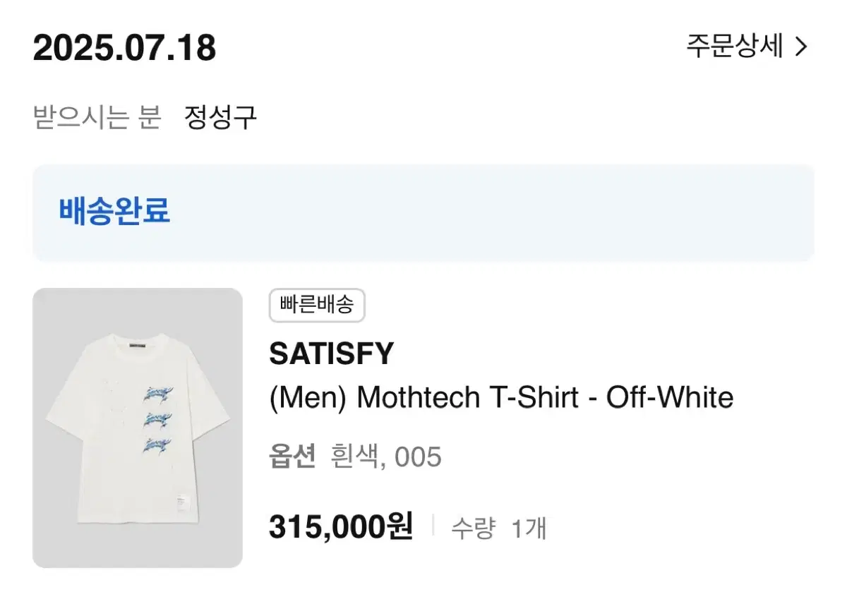
Task: Open the SATISFY brand name
Action: coord(331,354)
